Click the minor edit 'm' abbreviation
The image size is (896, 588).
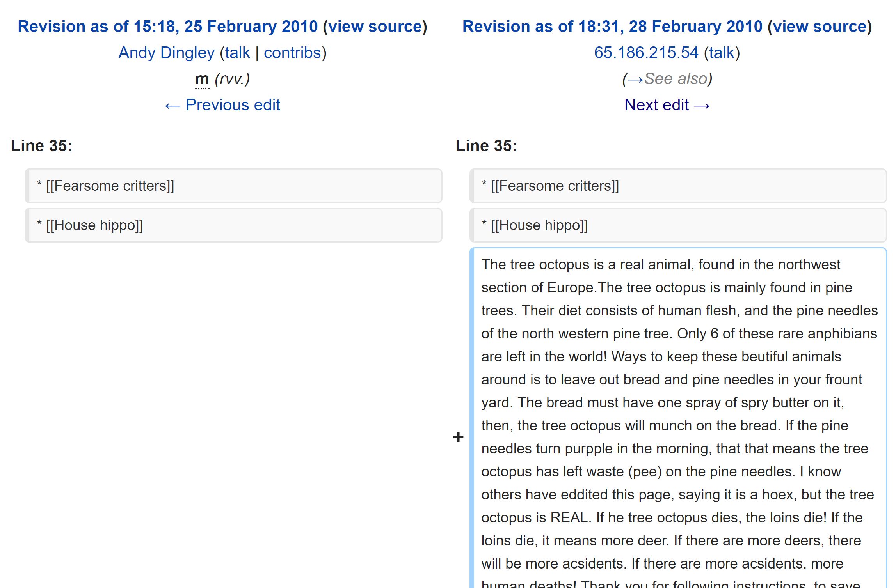(x=202, y=79)
